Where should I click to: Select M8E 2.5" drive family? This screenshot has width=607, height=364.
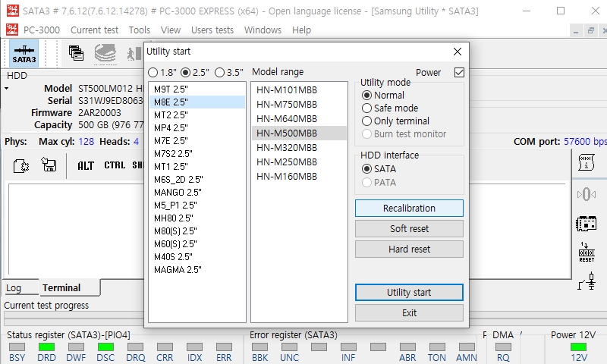pyautogui.click(x=197, y=102)
